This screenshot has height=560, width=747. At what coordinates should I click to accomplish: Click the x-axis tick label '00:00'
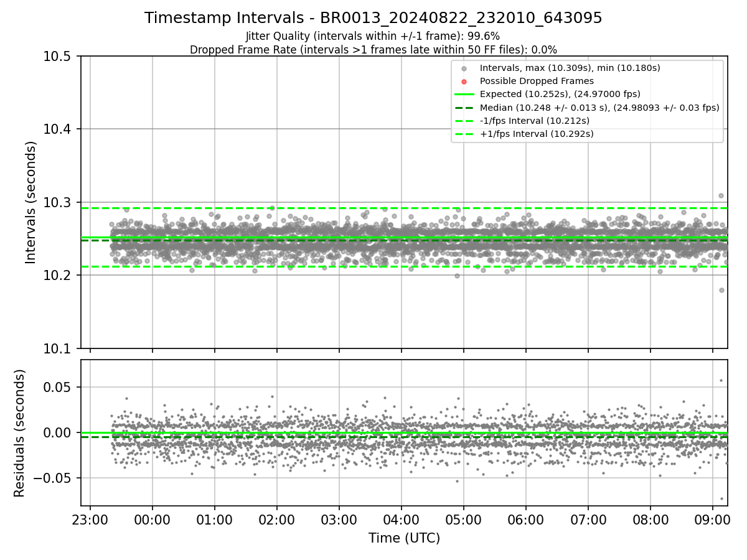tap(153, 519)
